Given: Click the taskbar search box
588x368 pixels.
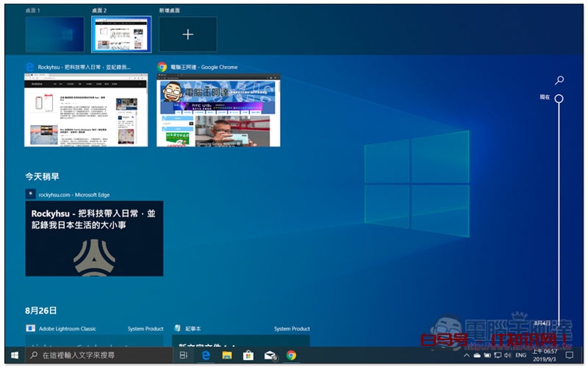Looking at the screenshot, I should 99,355.
